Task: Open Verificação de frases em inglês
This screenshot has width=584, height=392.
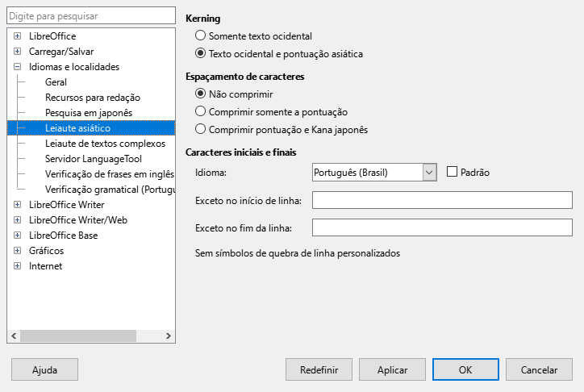Action: [110, 174]
